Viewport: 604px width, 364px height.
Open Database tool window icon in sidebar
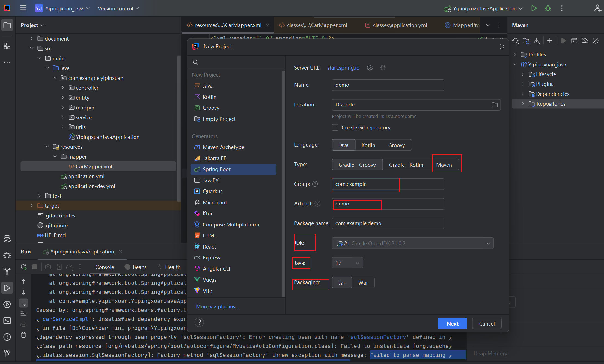[x=7, y=239]
